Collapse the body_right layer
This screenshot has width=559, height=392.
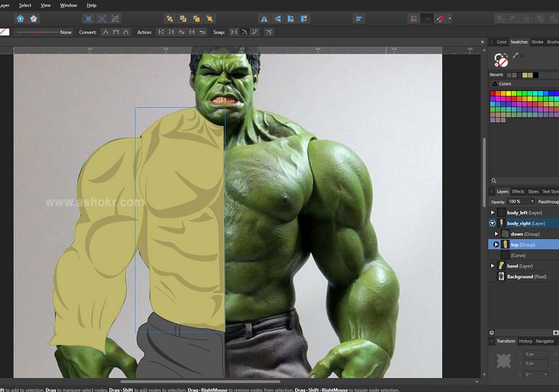(x=493, y=223)
